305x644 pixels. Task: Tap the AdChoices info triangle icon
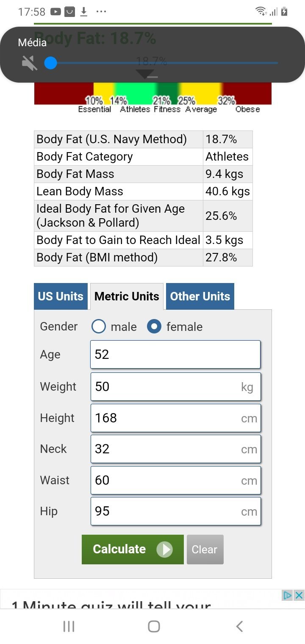(x=288, y=595)
